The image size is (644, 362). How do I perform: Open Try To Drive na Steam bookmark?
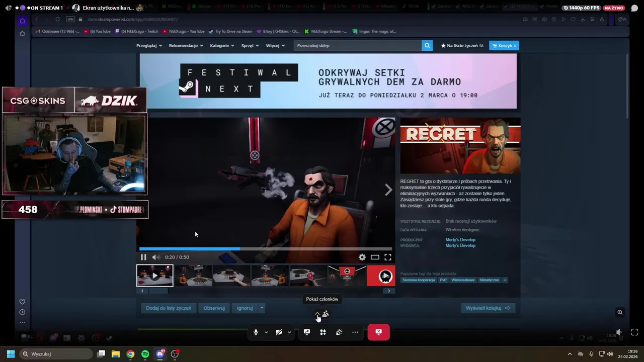pyautogui.click(x=230, y=31)
